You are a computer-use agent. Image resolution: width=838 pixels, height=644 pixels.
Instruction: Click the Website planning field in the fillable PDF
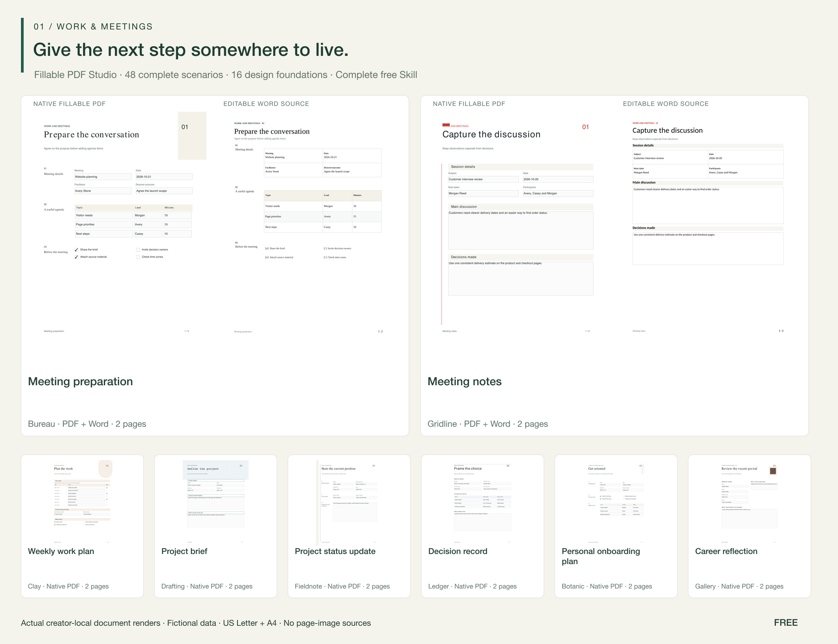point(103,177)
